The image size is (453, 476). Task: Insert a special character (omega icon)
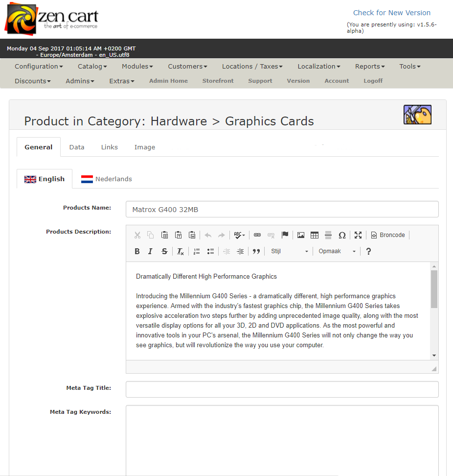pyautogui.click(x=342, y=235)
